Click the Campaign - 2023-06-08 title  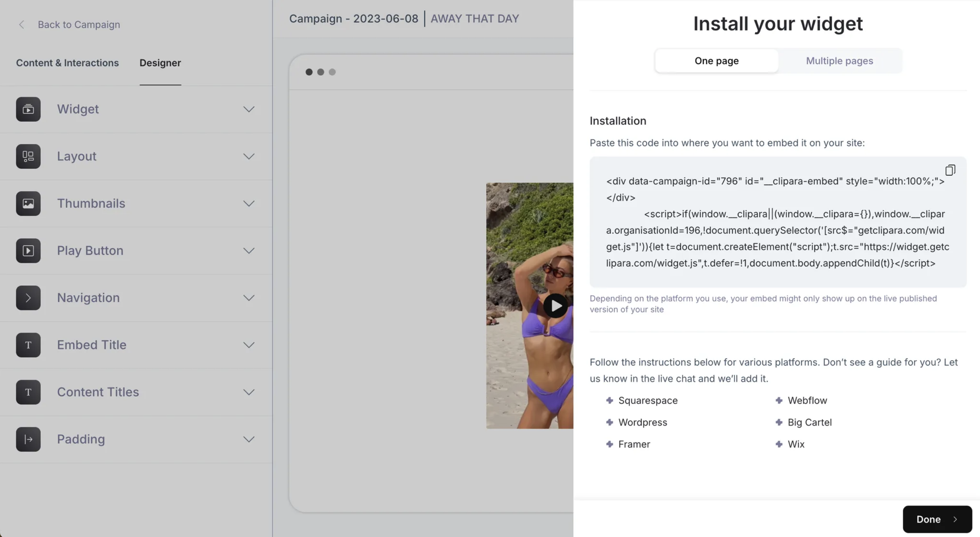(353, 19)
